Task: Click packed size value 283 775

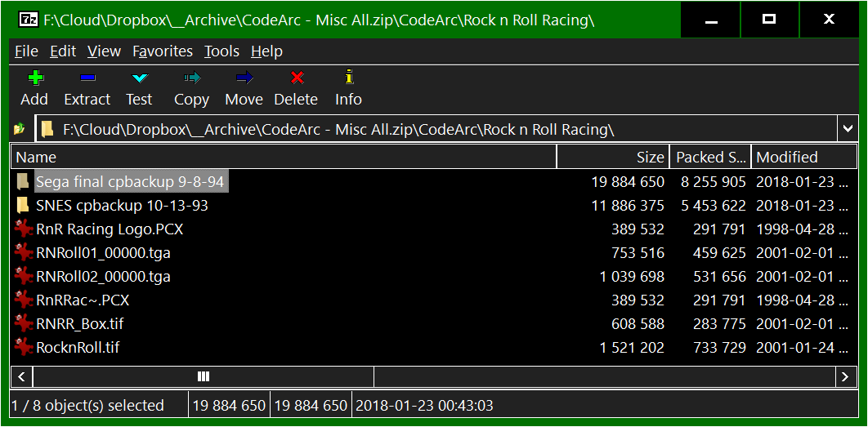Action: tap(719, 324)
